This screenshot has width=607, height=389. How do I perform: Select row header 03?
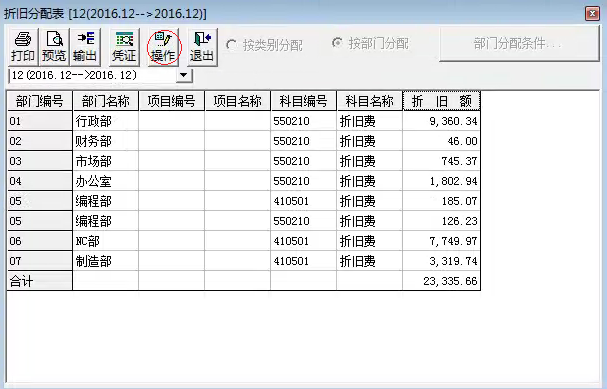point(39,161)
